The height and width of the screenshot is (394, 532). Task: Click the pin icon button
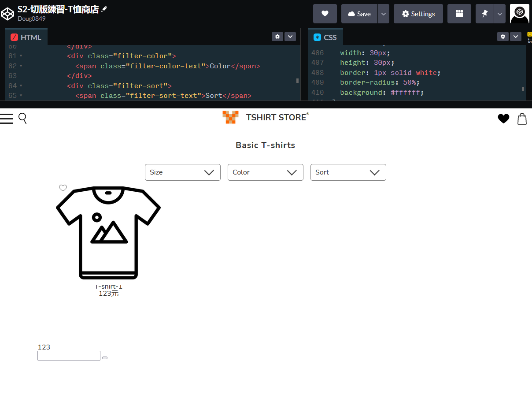click(484, 14)
